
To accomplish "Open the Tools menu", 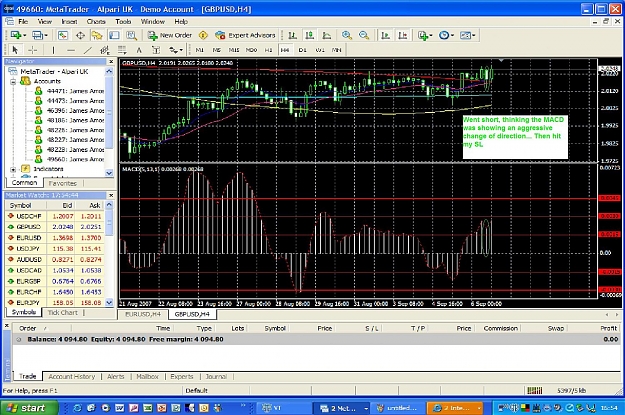I will click(x=123, y=22).
